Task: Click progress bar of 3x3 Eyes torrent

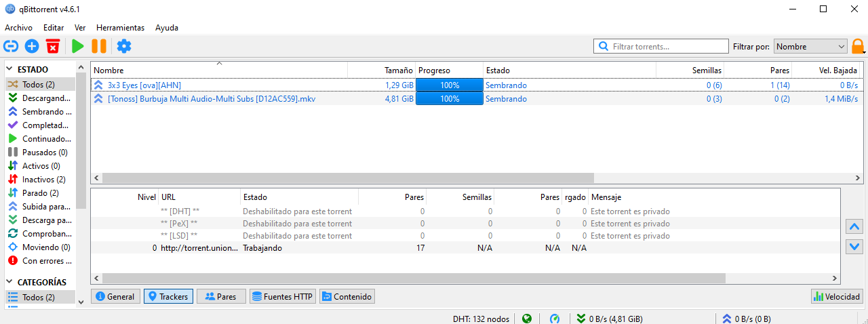Action: click(450, 85)
